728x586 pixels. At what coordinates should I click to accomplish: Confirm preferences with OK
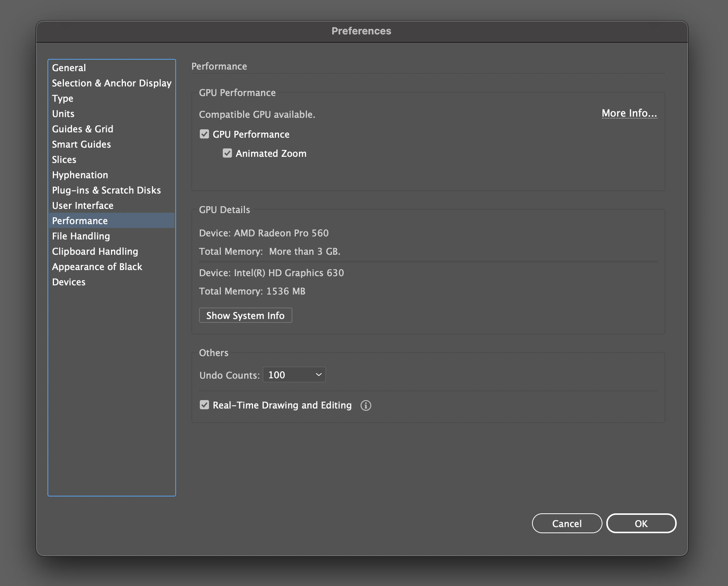point(641,523)
